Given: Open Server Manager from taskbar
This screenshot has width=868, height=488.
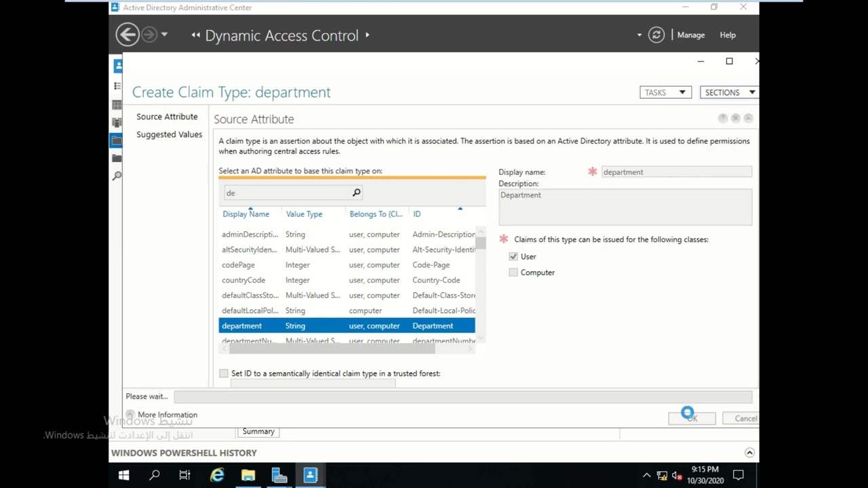Looking at the screenshot, I should [279, 475].
